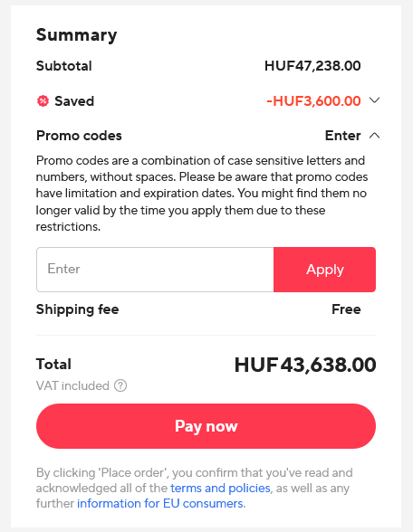The height and width of the screenshot is (532, 413).
Task: Click the VAT included text
Action: coord(72,385)
